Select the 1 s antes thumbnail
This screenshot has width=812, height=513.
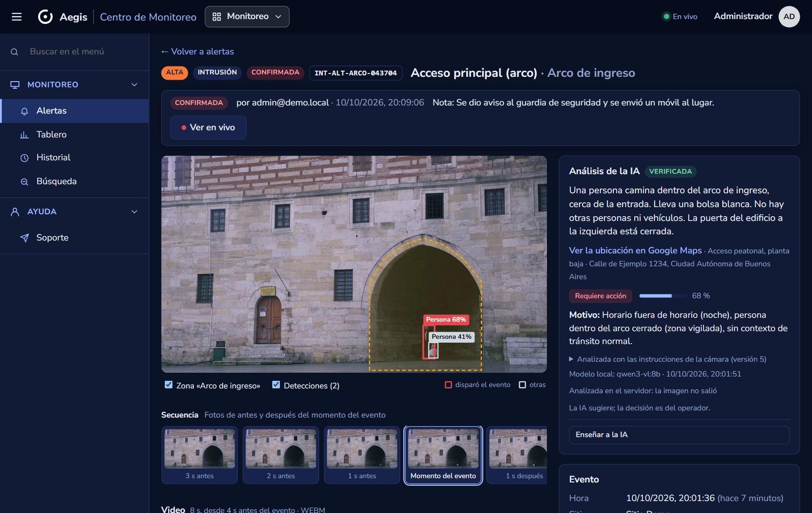click(x=362, y=455)
